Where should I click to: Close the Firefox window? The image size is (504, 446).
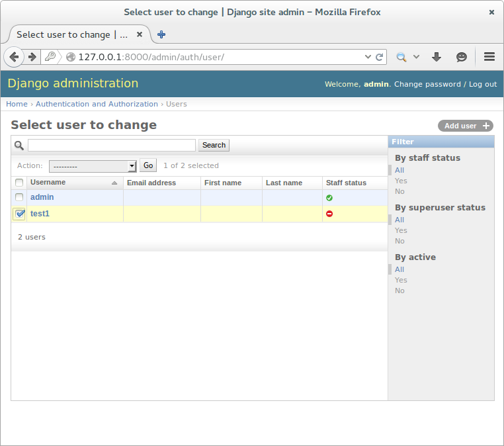pos(491,12)
